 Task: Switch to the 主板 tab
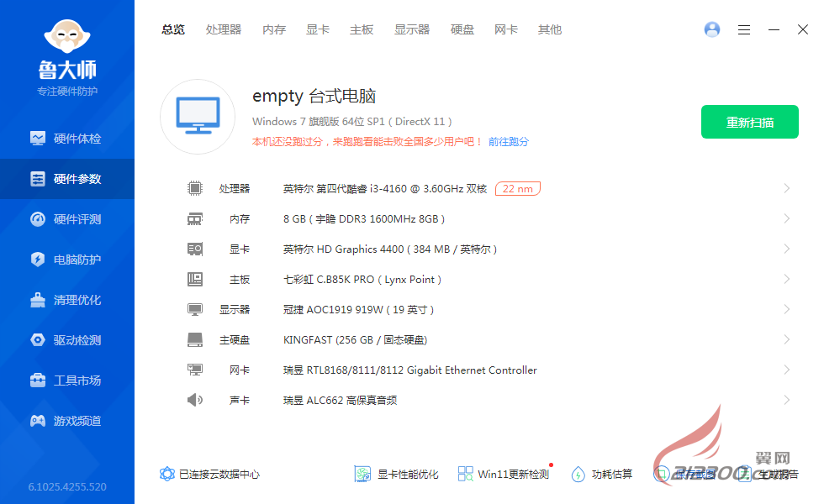[x=362, y=30]
